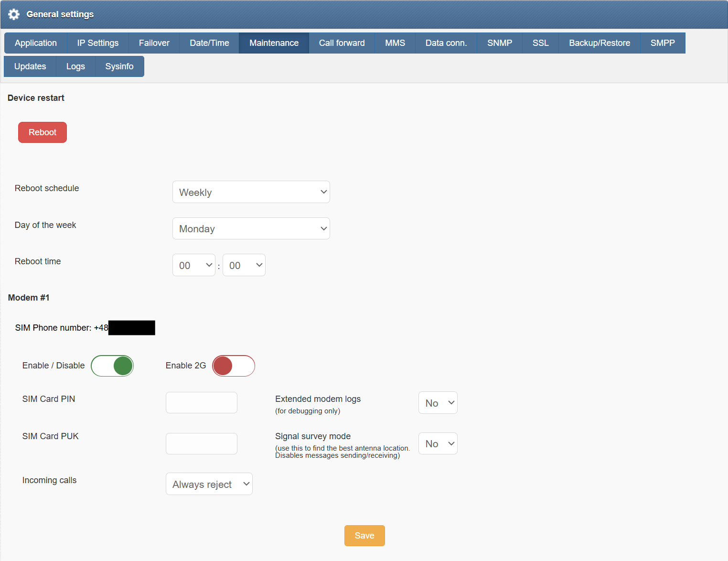Click the Extended modem logs label
This screenshot has width=728, height=561.
(x=318, y=399)
